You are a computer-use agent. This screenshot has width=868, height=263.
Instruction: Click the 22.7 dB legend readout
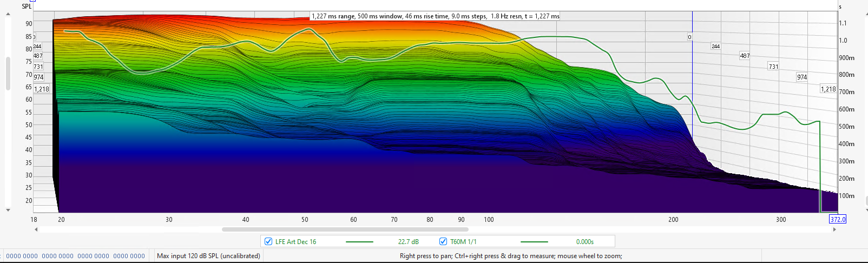click(408, 242)
